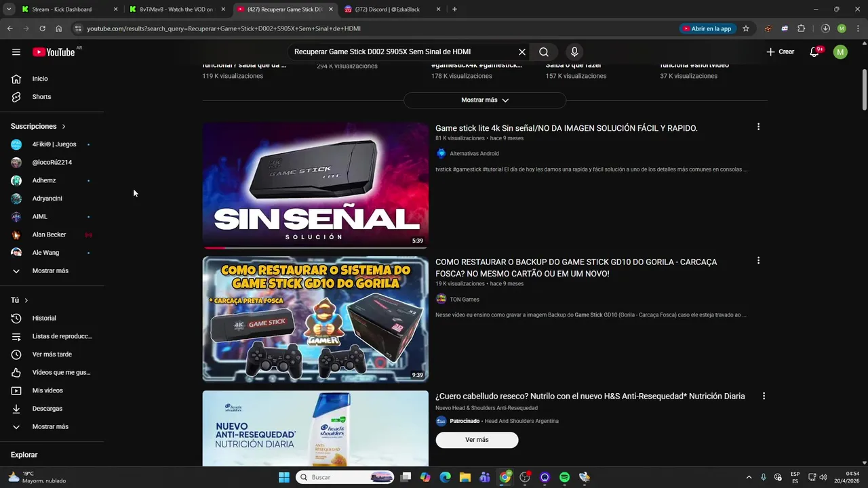Go back to the previous page

(9, 28)
